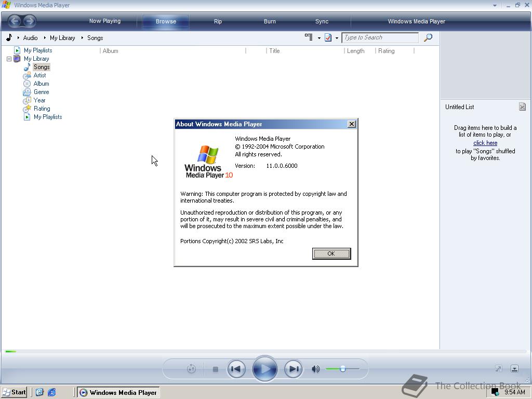Click the Untitled List heading
Viewport: 532px width, 399px height.
[459, 107]
